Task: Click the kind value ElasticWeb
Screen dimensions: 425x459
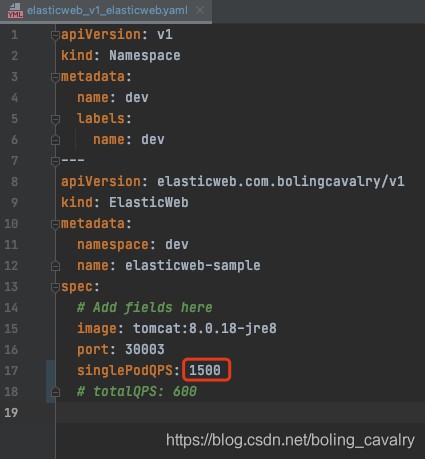Action: [149, 202]
